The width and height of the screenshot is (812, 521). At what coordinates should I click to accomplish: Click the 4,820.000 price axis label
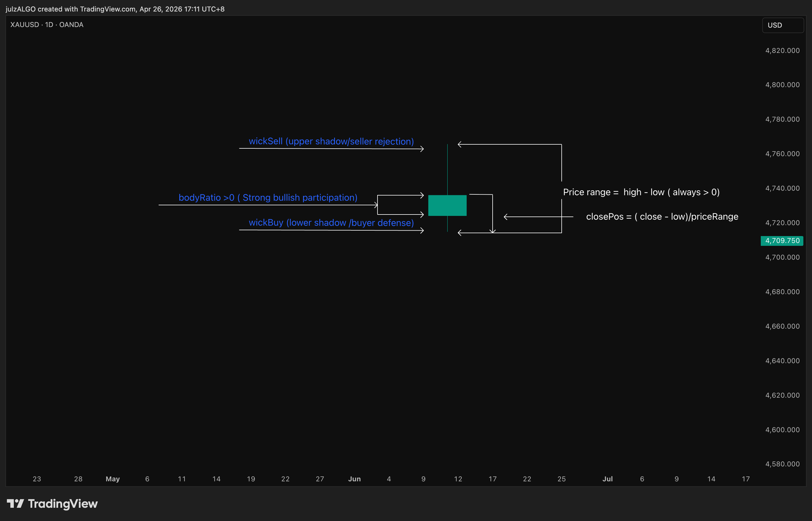pos(783,50)
